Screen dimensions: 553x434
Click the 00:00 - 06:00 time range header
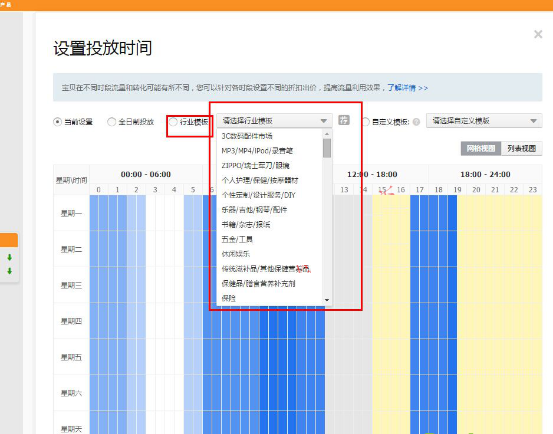click(x=146, y=174)
